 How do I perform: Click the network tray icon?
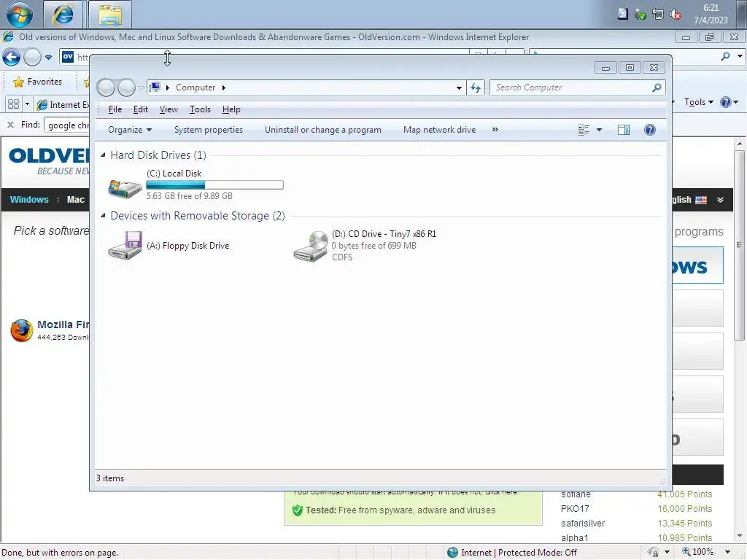[x=658, y=15]
